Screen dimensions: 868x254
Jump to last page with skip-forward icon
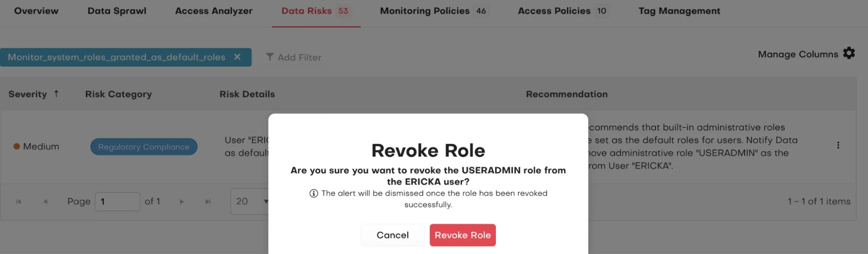coord(207,201)
